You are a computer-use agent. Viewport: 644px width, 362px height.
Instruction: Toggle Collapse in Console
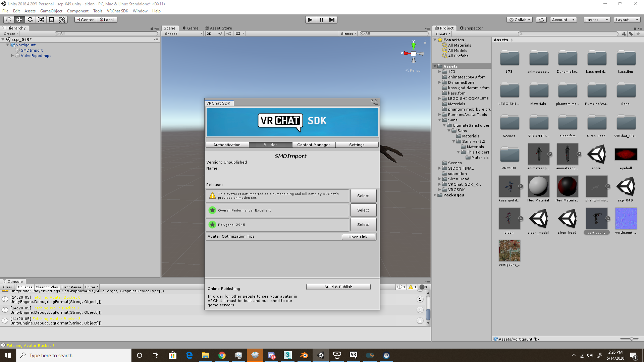[x=25, y=287]
